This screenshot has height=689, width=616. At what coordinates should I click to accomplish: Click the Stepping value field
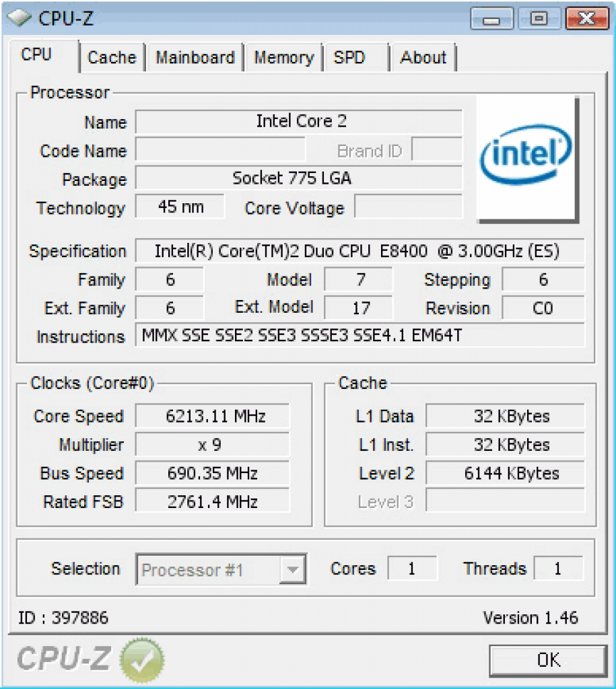pyautogui.click(x=543, y=279)
